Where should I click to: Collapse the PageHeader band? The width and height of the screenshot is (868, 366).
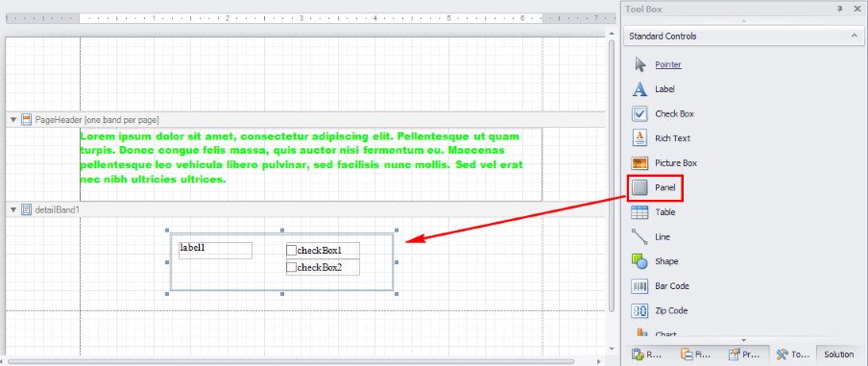tap(13, 120)
